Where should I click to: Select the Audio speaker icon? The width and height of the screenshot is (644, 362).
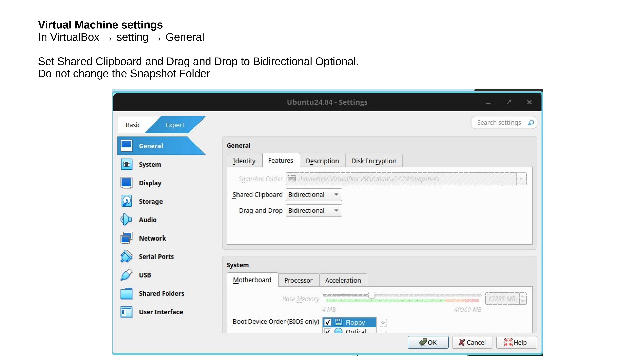[x=126, y=220]
